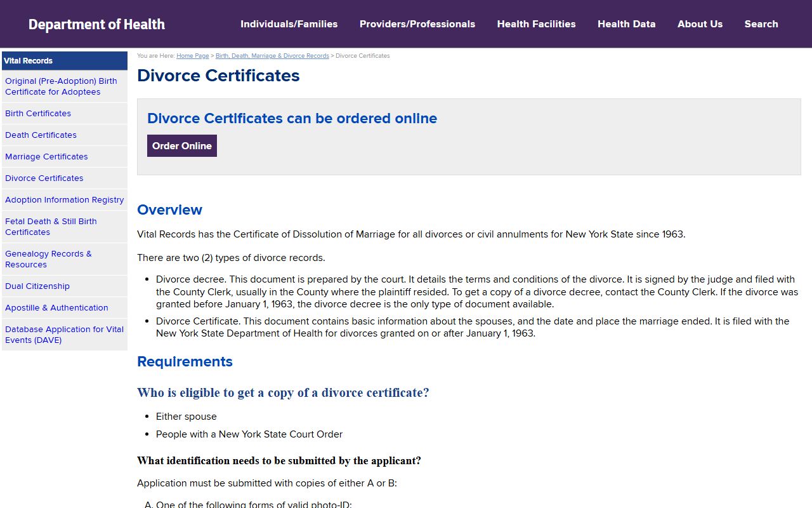812x508 pixels.
Task: Click the 'Divorce Certificates can be ordered online' heading
Action: coord(292,119)
